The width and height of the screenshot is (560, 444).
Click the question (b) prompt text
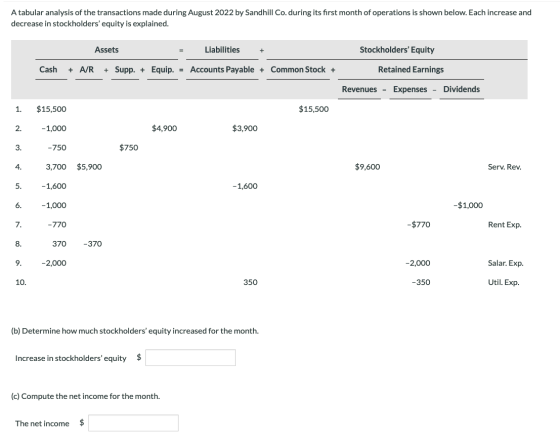tap(135, 331)
